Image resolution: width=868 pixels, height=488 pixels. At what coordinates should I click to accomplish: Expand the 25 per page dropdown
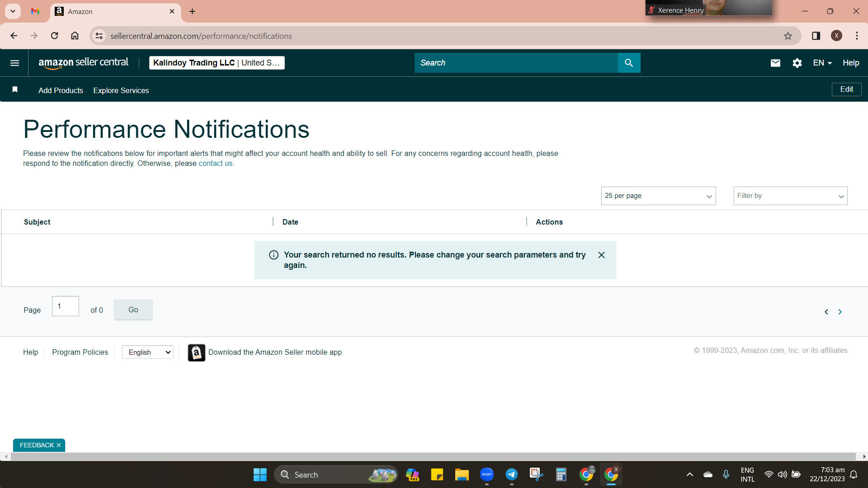(658, 196)
